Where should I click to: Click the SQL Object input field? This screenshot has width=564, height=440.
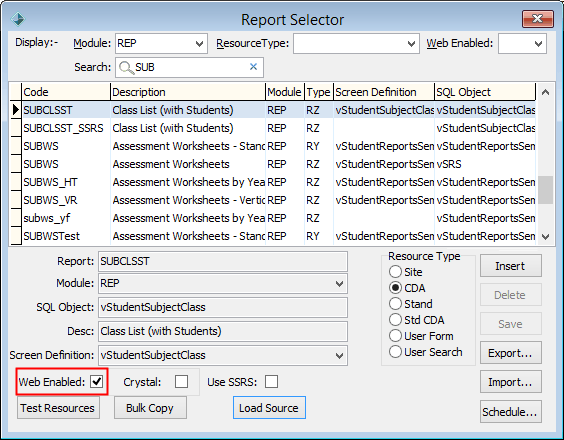point(223,307)
